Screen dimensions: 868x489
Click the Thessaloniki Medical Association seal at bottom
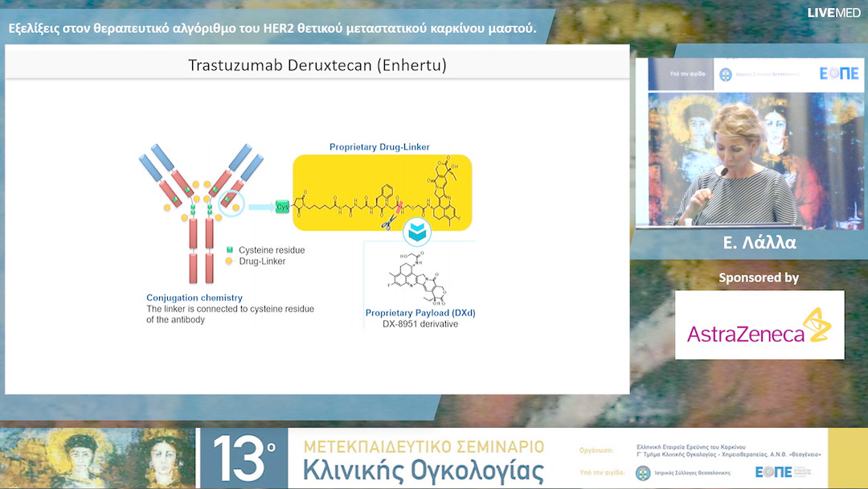643,473
